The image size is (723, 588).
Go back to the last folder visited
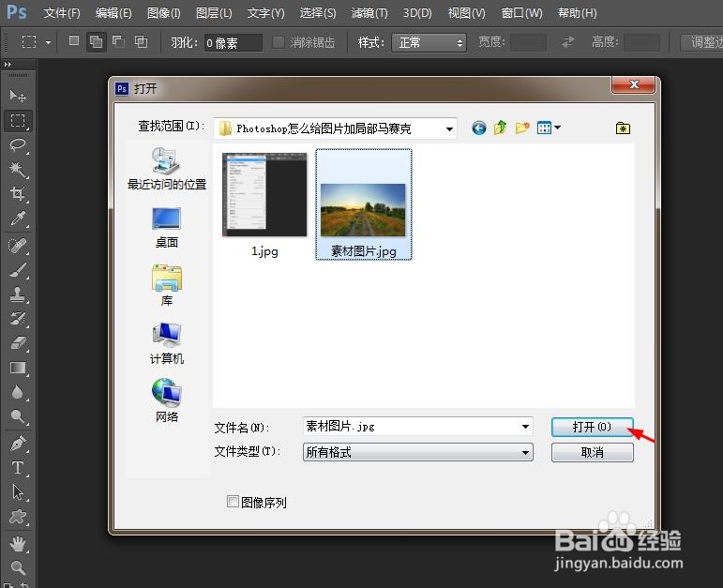(x=478, y=128)
